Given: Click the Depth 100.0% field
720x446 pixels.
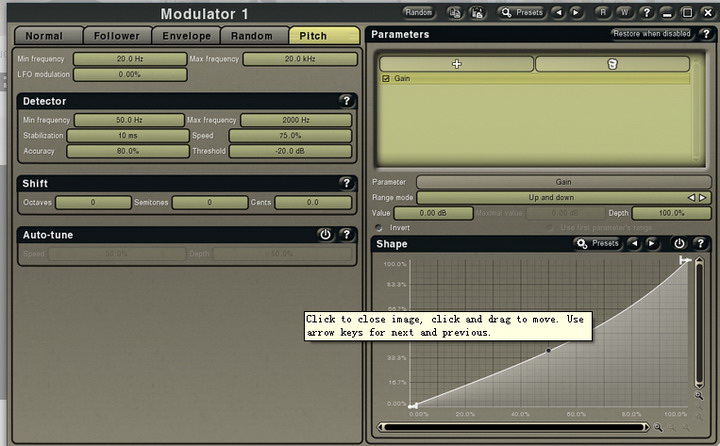Looking at the screenshot, I should pyautogui.click(x=671, y=213).
